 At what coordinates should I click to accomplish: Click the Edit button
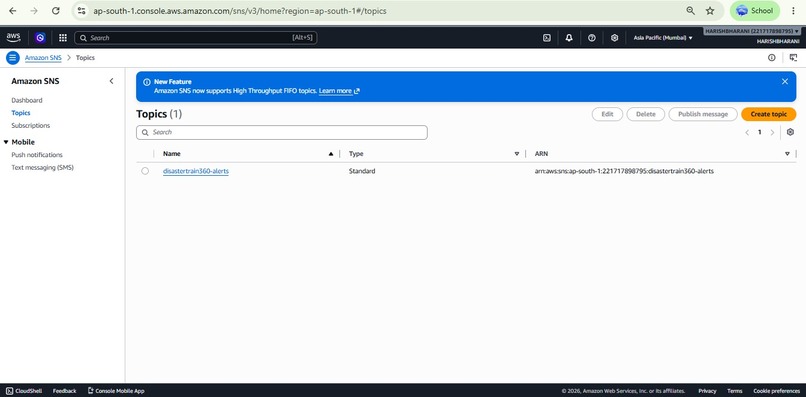[x=608, y=114]
